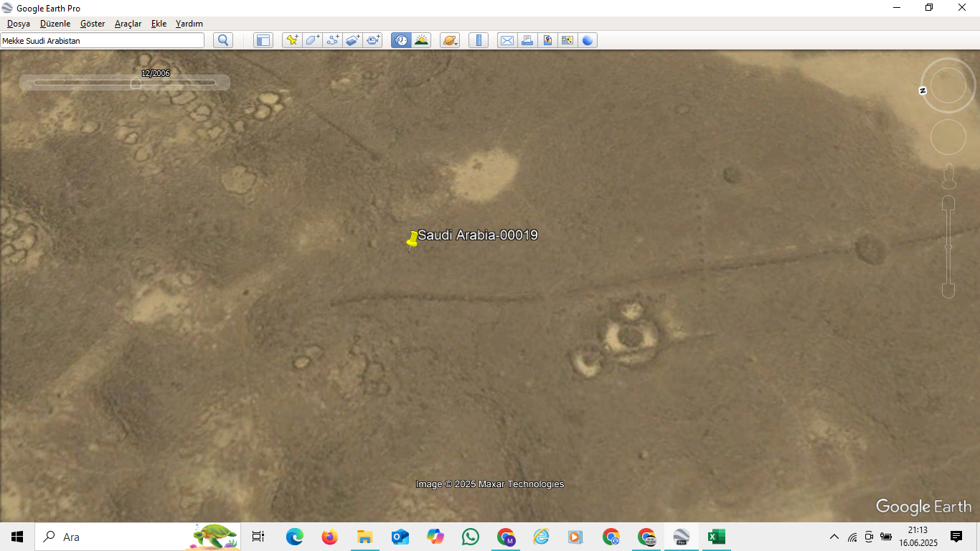The width and height of the screenshot is (980, 551).
Task: Open Internet Explorer from the taskbar
Action: point(541,537)
